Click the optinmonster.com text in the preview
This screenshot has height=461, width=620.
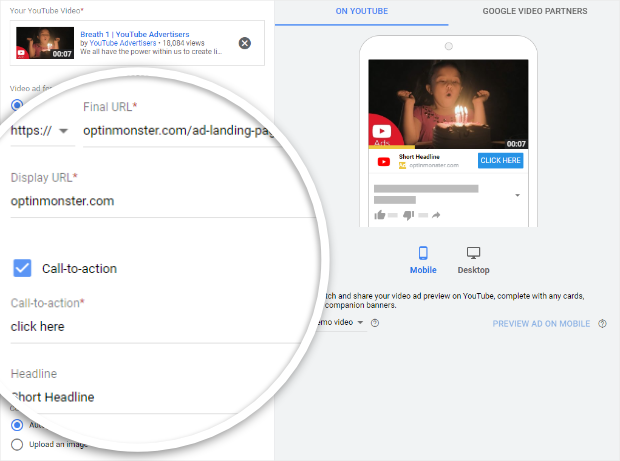(434, 165)
